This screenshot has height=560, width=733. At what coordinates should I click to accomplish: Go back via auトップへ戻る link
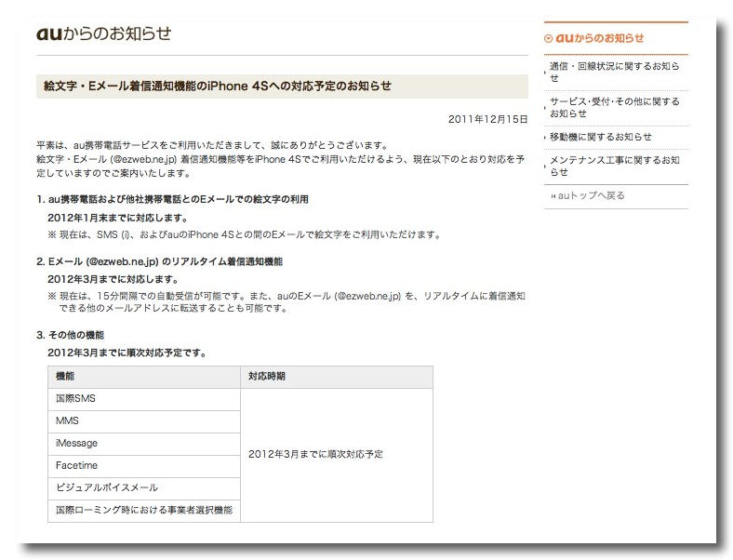[591, 195]
